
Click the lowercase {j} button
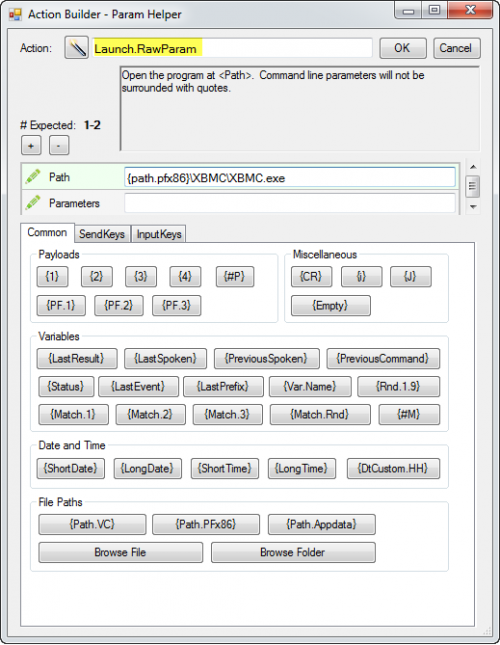point(361,276)
